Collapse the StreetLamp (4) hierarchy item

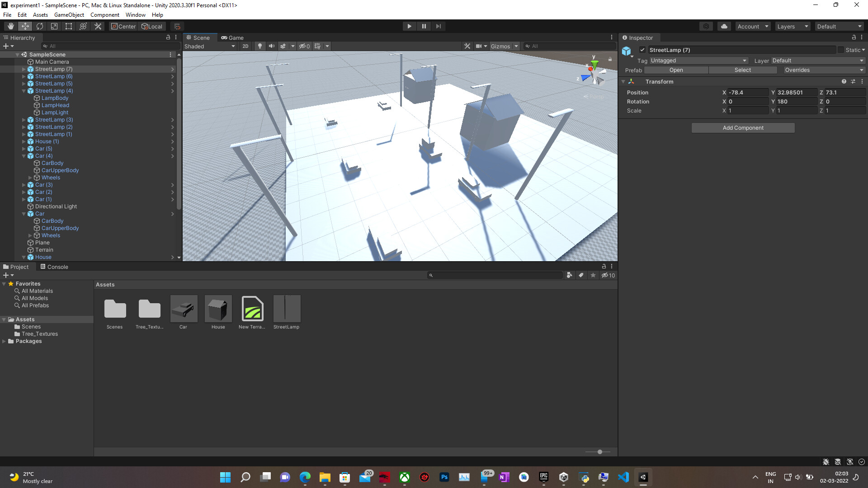pos(24,91)
